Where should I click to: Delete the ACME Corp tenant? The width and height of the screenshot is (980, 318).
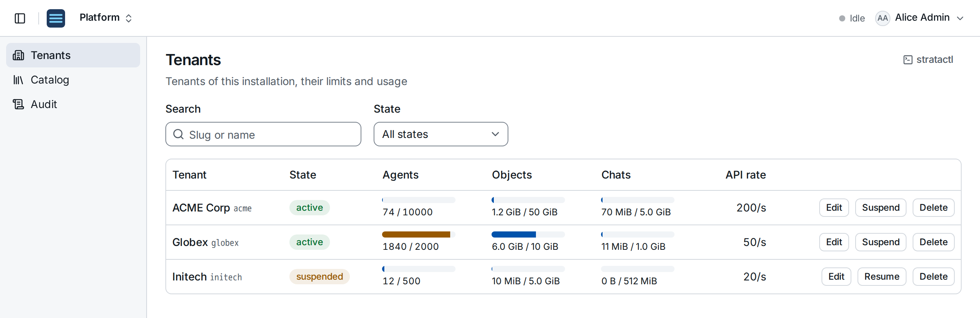pos(933,208)
